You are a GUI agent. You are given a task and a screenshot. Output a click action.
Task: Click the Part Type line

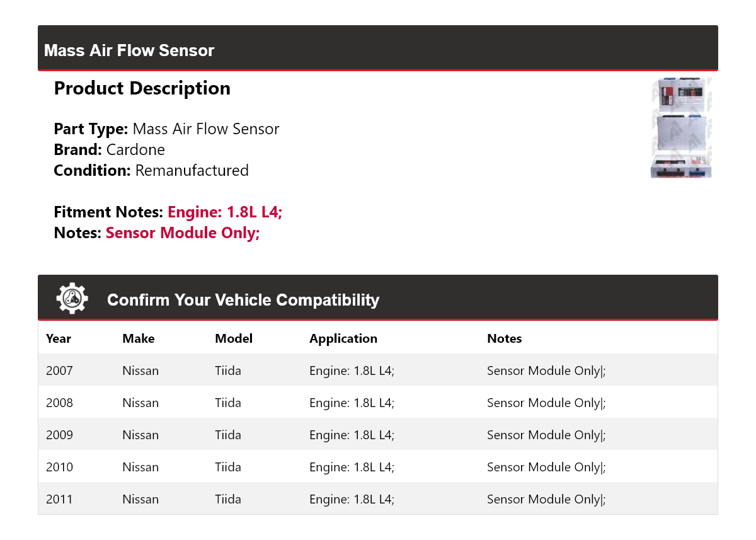tap(166, 129)
